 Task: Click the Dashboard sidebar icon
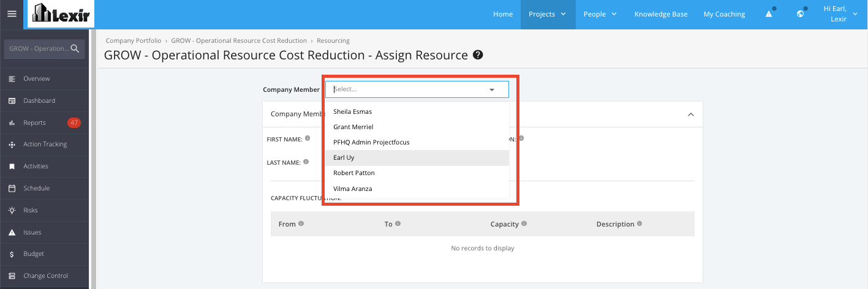[x=12, y=100]
